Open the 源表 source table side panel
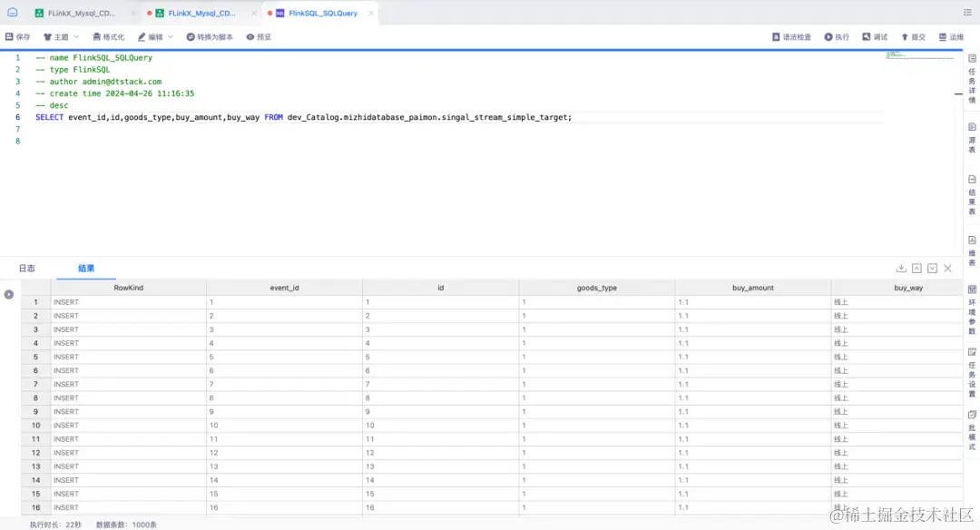 tap(972, 138)
